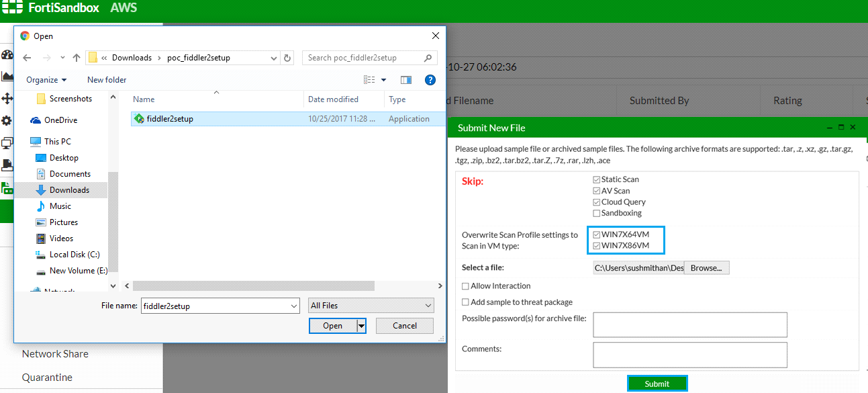Screen dimensions: 868x393
Task: Click the Browse... button
Action: 706,268
